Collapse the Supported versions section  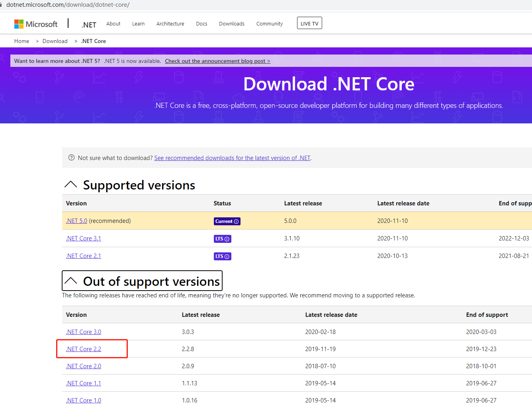click(x=71, y=185)
